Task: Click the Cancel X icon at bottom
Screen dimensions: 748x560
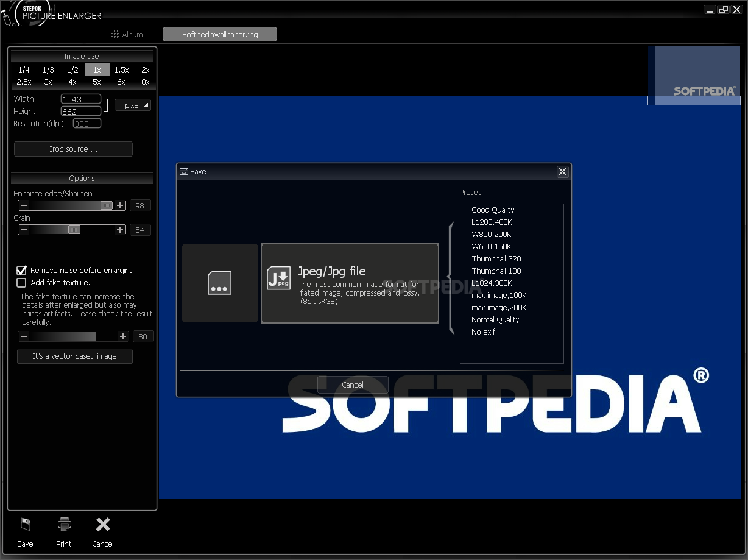Action: pos(103,524)
